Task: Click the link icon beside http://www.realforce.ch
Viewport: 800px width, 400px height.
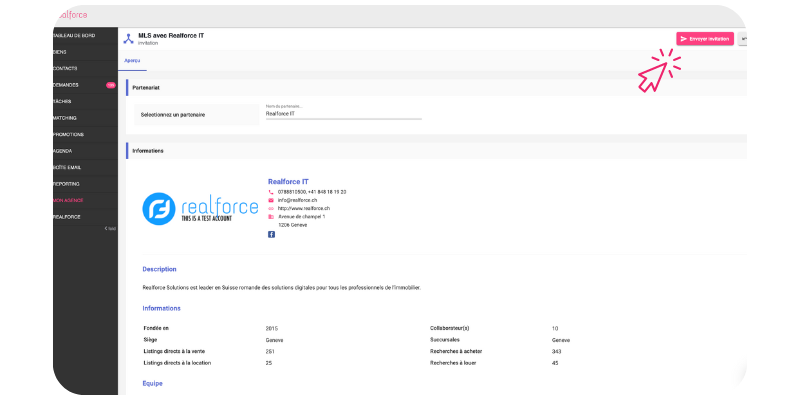Action: pos(271,208)
